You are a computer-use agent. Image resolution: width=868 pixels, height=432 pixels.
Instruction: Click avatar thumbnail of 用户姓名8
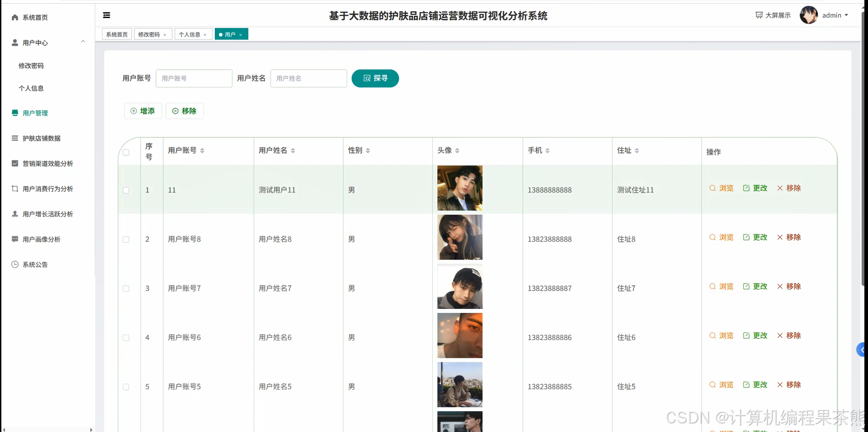click(460, 237)
